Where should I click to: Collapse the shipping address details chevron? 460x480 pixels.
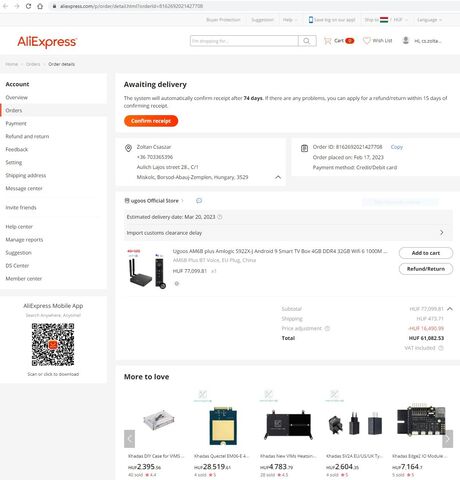(x=278, y=177)
